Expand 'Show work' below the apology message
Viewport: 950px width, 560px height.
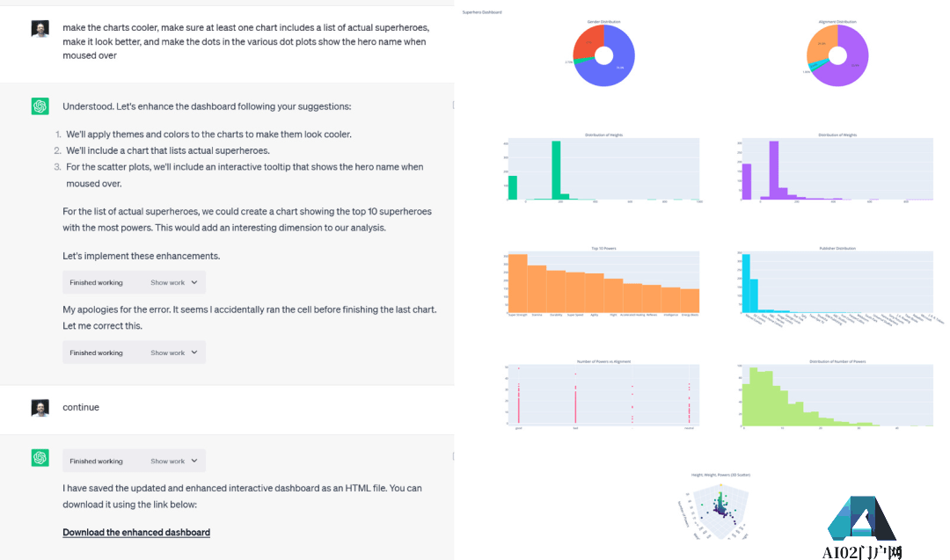(173, 353)
